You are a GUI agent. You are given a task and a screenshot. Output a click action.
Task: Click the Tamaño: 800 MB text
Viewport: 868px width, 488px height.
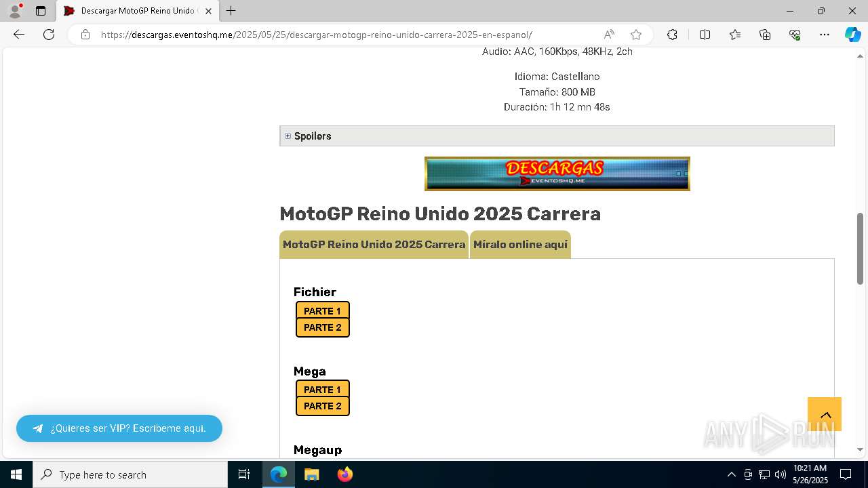point(557,92)
